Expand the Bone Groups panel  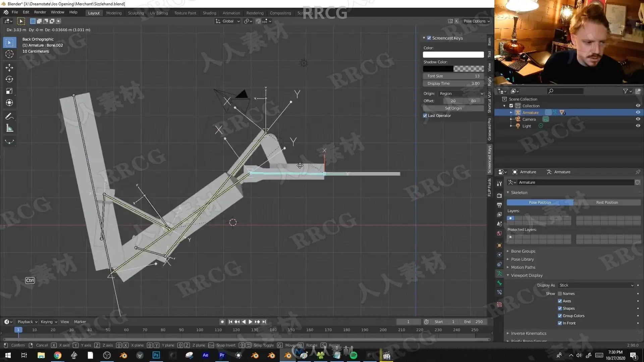[523, 251]
